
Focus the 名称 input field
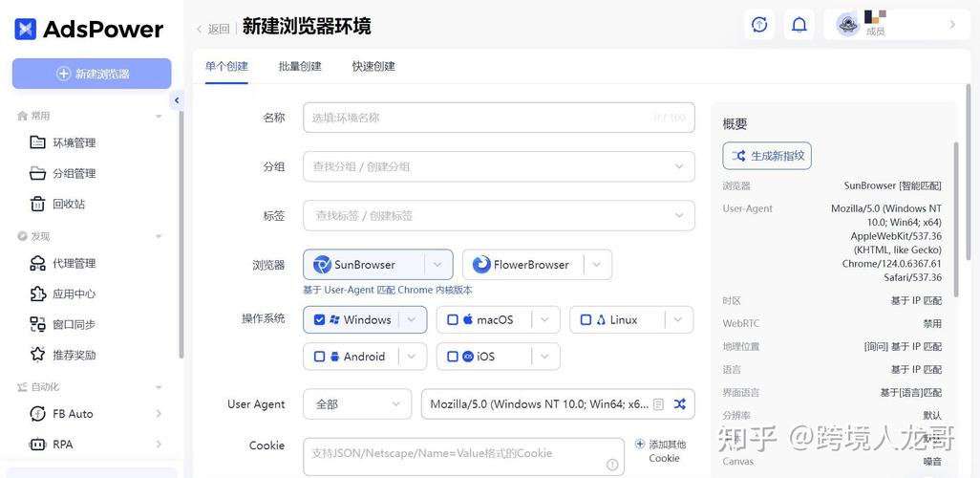coord(499,118)
